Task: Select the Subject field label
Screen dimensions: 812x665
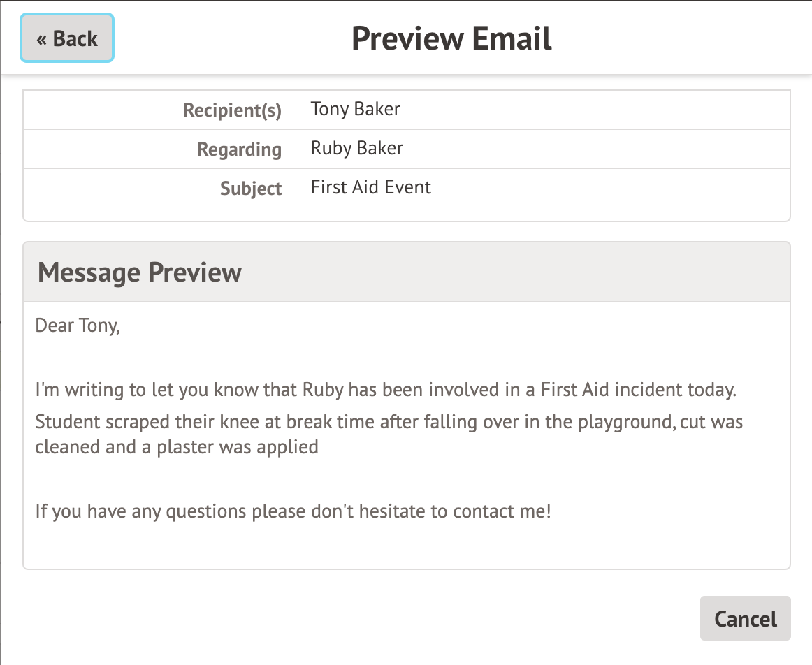Action: (251, 189)
